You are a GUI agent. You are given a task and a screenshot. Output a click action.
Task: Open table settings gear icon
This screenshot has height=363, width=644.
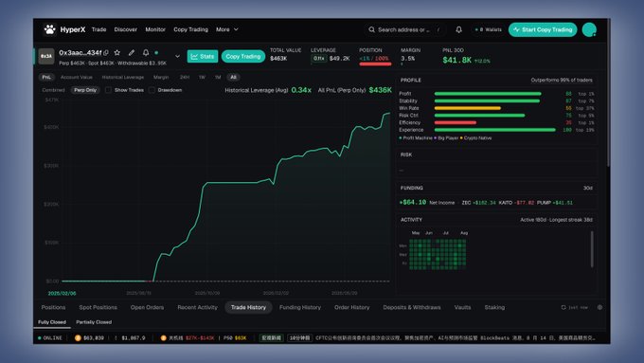[600, 307]
